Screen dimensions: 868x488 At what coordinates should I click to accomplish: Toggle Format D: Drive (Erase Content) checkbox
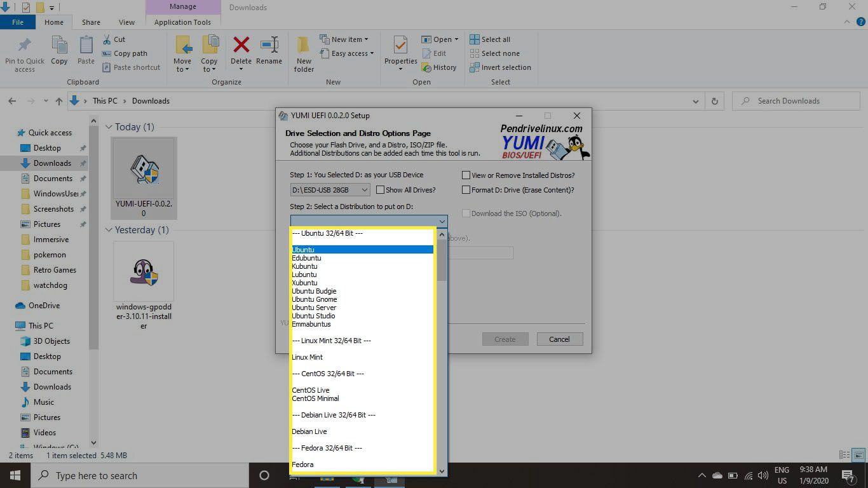(x=466, y=190)
